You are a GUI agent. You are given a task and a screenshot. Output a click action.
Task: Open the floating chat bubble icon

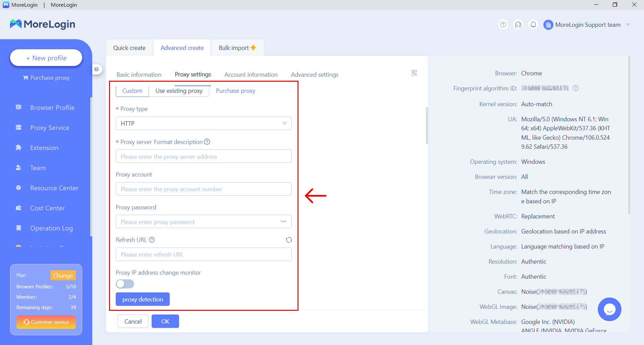point(609,309)
